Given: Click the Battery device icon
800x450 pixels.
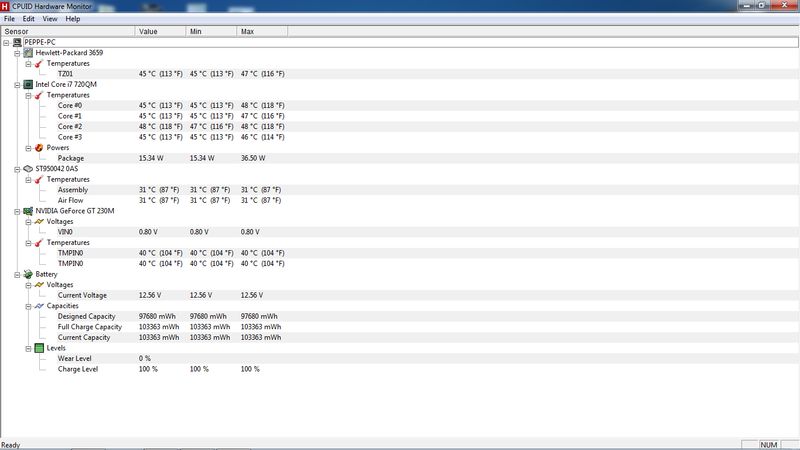Looking at the screenshot, I should coord(28,274).
